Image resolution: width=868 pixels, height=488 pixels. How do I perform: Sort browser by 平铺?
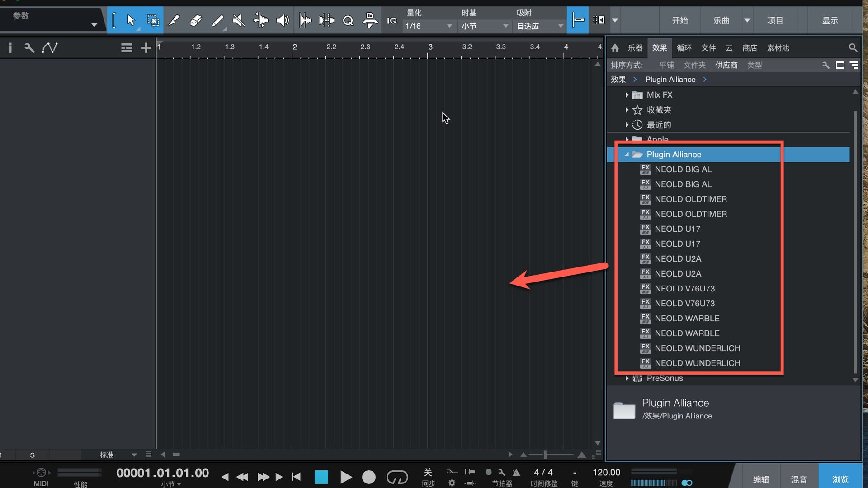[666, 65]
